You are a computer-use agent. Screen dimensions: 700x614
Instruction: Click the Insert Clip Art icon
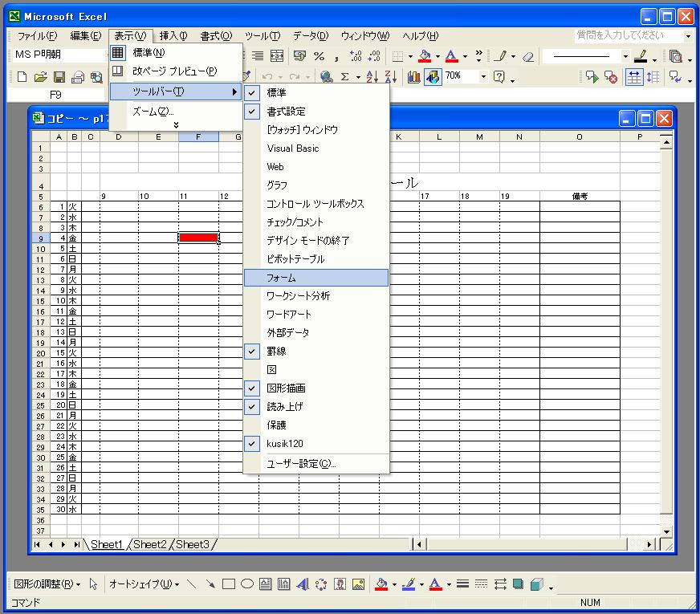[x=340, y=584]
